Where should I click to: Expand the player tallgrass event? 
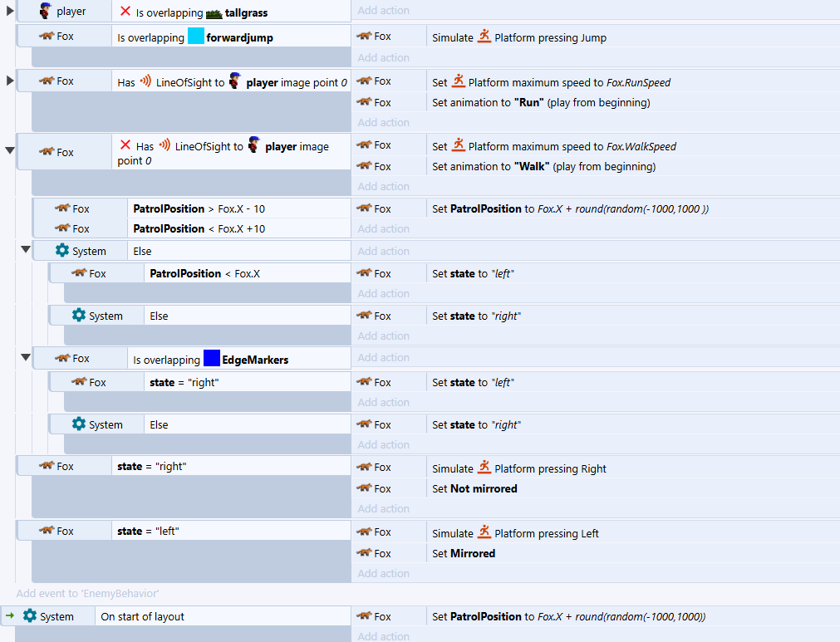coord(10,12)
